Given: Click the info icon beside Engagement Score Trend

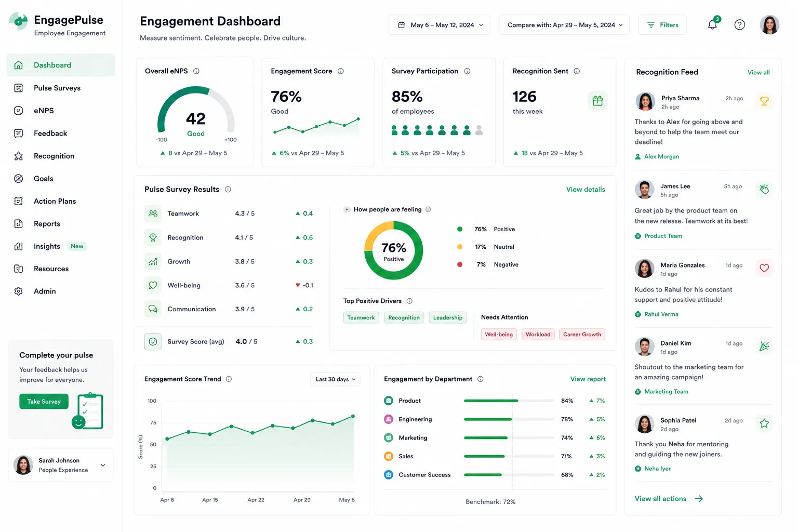Looking at the screenshot, I should [x=229, y=379].
